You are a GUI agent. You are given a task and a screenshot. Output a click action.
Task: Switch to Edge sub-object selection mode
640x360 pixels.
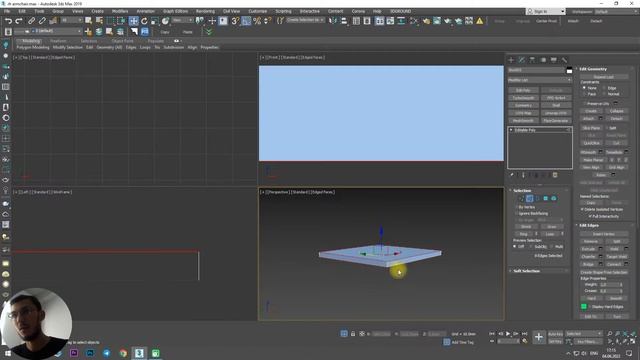tap(529, 198)
